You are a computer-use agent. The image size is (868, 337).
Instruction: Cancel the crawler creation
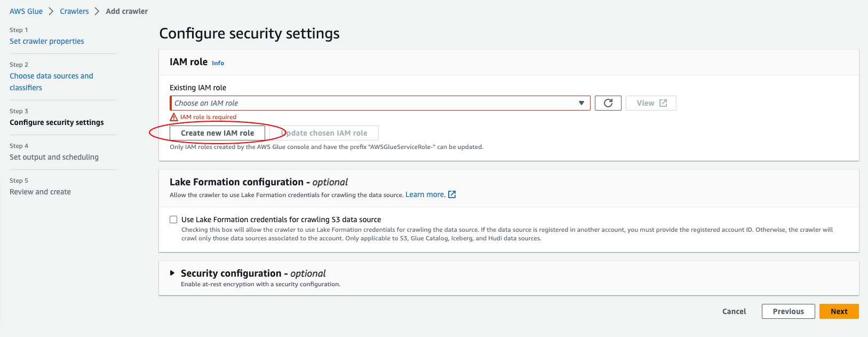[x=734, y=311]
